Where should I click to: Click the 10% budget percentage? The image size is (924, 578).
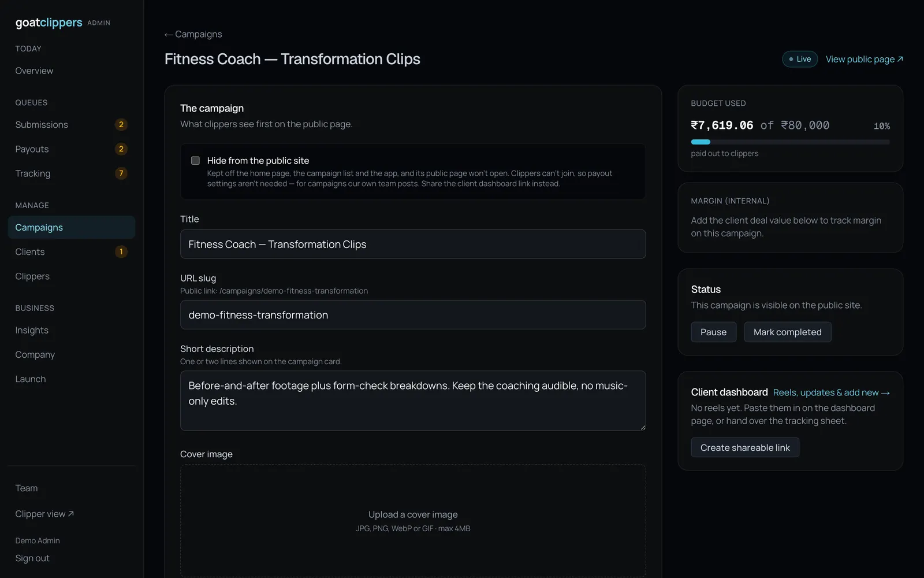[x=881, y=126]
